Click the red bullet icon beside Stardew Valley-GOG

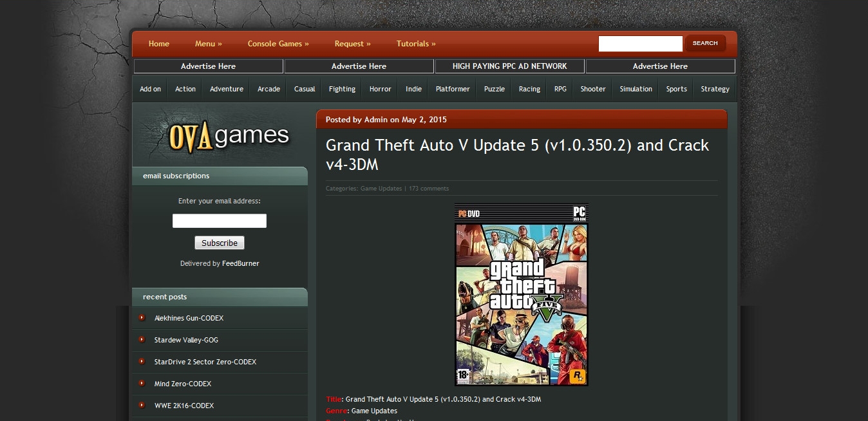[142, 339]
